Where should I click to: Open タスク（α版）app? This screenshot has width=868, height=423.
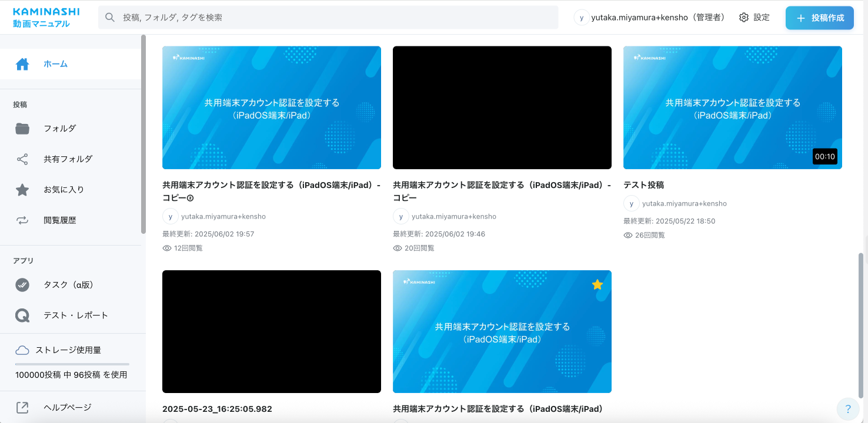pyautogui.click(x=71, y=285)
